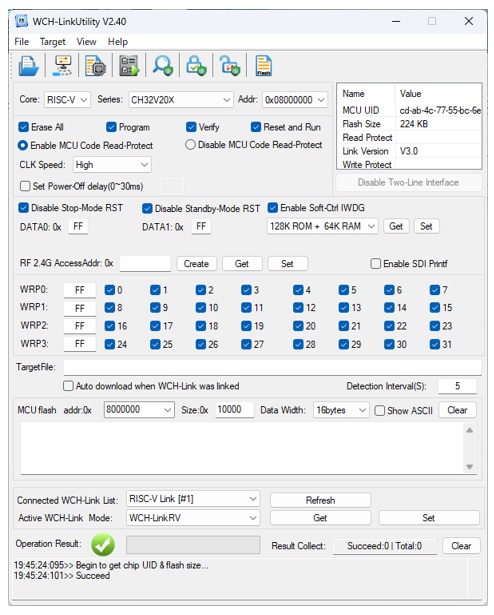Uncheck write-protect sector 15 checkbox
Image resolution: width=494 pixels, height=615 pixels.
click(x=435, y=308)
